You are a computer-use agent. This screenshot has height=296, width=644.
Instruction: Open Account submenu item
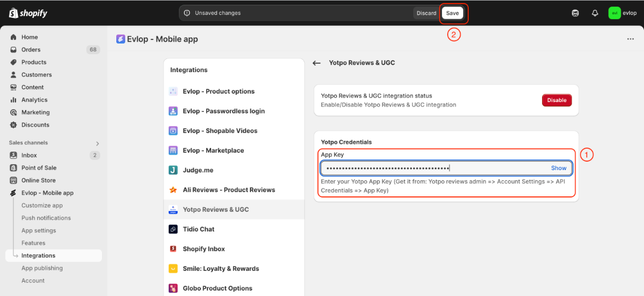point(33,281)
